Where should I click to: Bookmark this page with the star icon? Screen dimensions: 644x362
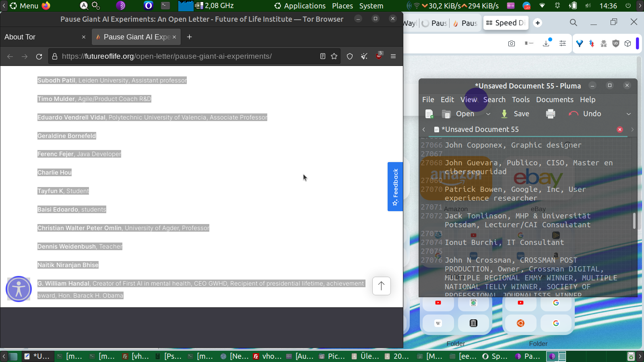pyautogui.click(x=334, y=56)
